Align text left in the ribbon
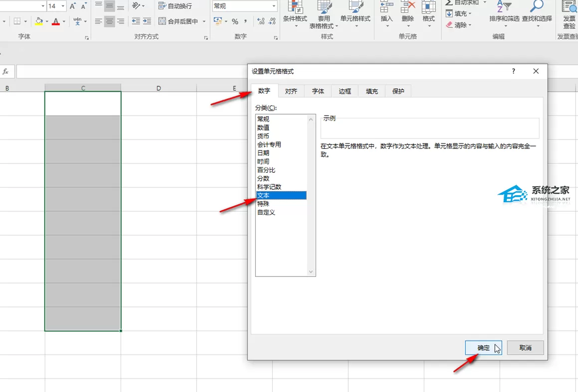This screenshot has width=578, height=392. coord(98,21)
